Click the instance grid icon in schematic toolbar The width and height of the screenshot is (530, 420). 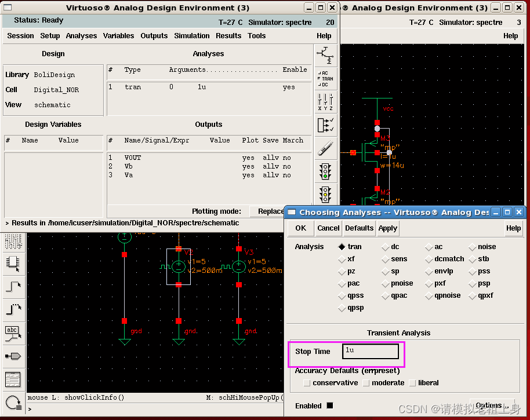pyautogui.click(x=13, y=242)
